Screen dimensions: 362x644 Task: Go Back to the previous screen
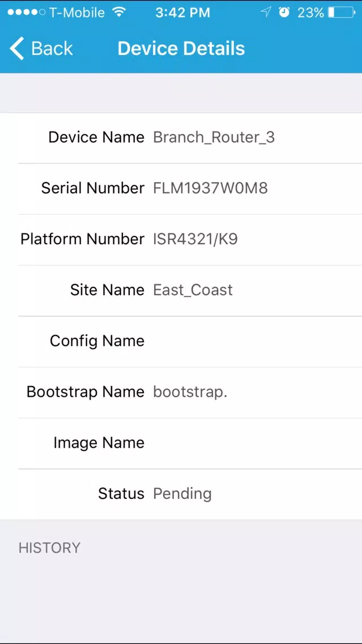click(x=41, y=48)
